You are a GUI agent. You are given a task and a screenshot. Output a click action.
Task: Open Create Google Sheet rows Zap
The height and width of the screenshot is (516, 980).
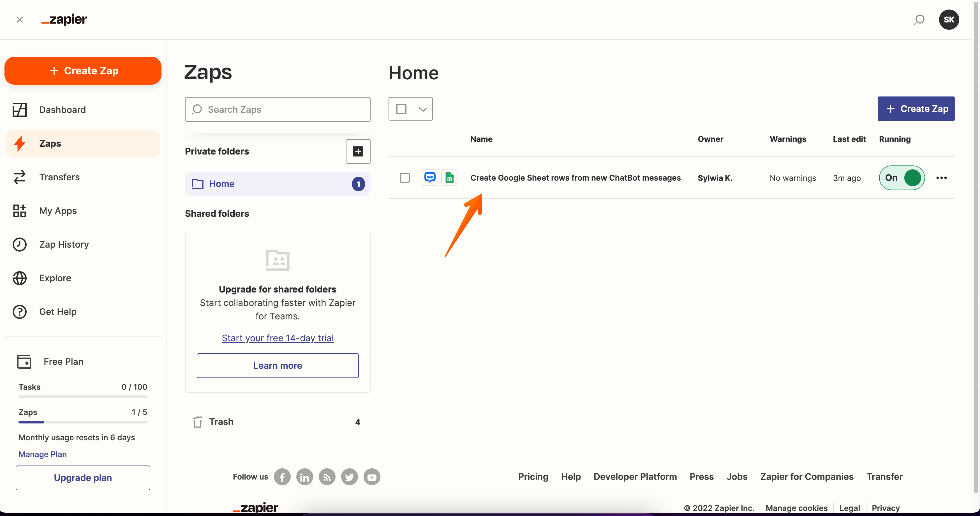point(575,178)
